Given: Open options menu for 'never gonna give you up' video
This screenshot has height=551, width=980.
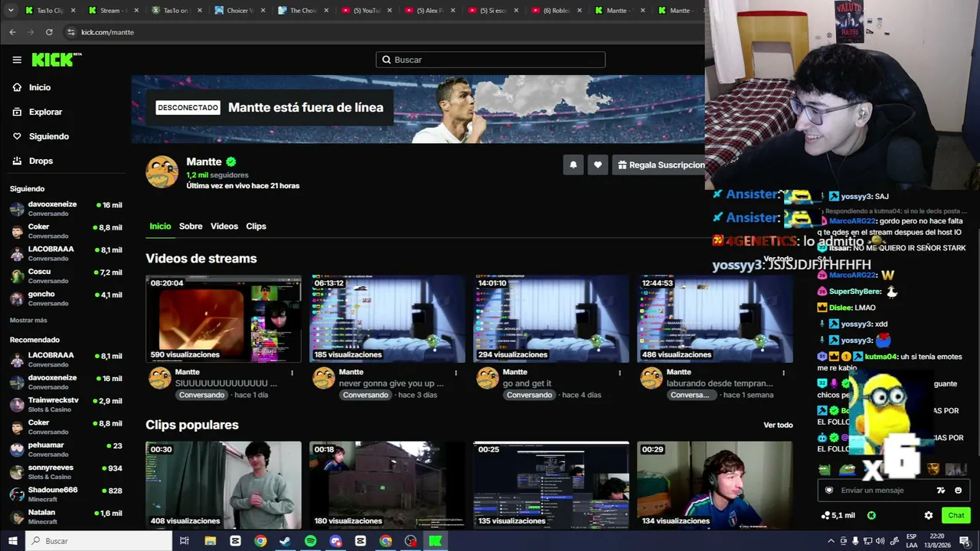Looking at the screenshot, I should point(456,373).
